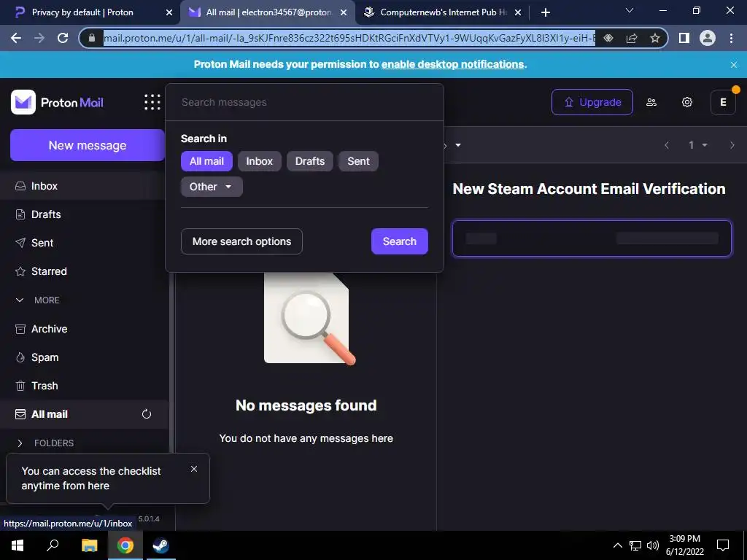Focus the Search messages field
Screen dimensions: 747x560
304,102
